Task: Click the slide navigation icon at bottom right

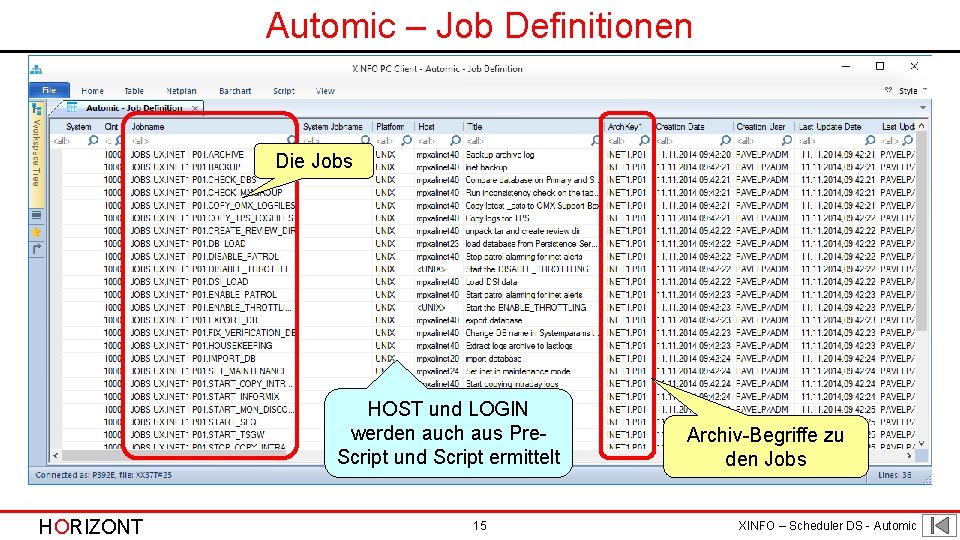Action: (x=939, y=525)
